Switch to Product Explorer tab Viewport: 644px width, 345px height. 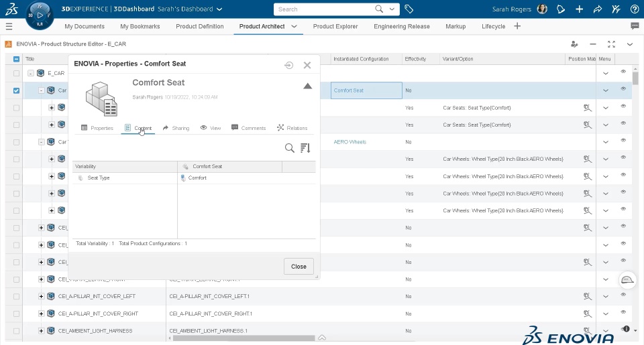click(x=335, y=26)
